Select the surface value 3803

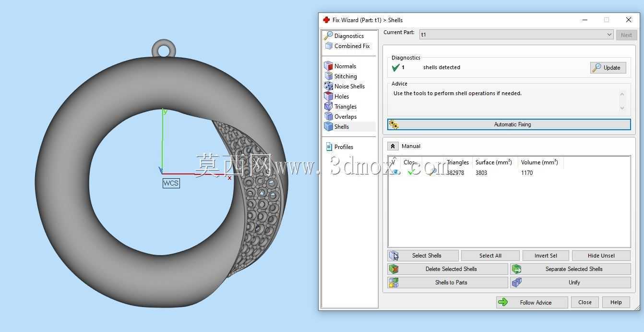481,173
